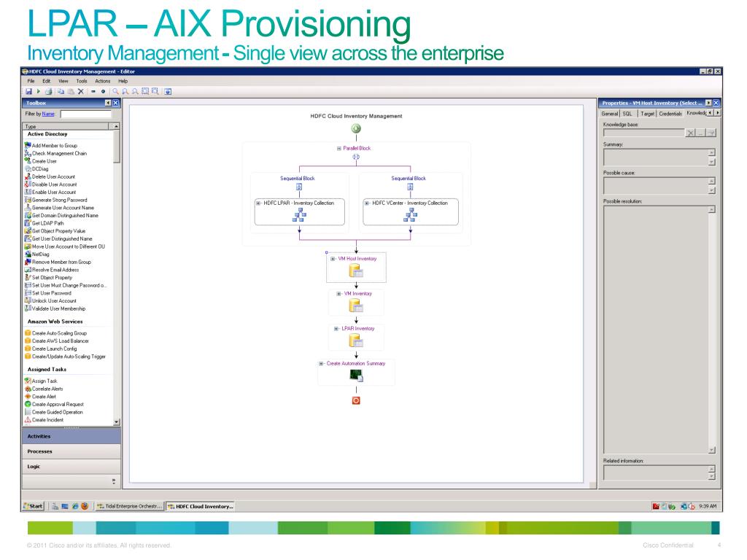Viewport: 747px width, 560px height.
Task: Expand the HDFC LPAR Inventory Collection node
Action: [x=259, y=203]
